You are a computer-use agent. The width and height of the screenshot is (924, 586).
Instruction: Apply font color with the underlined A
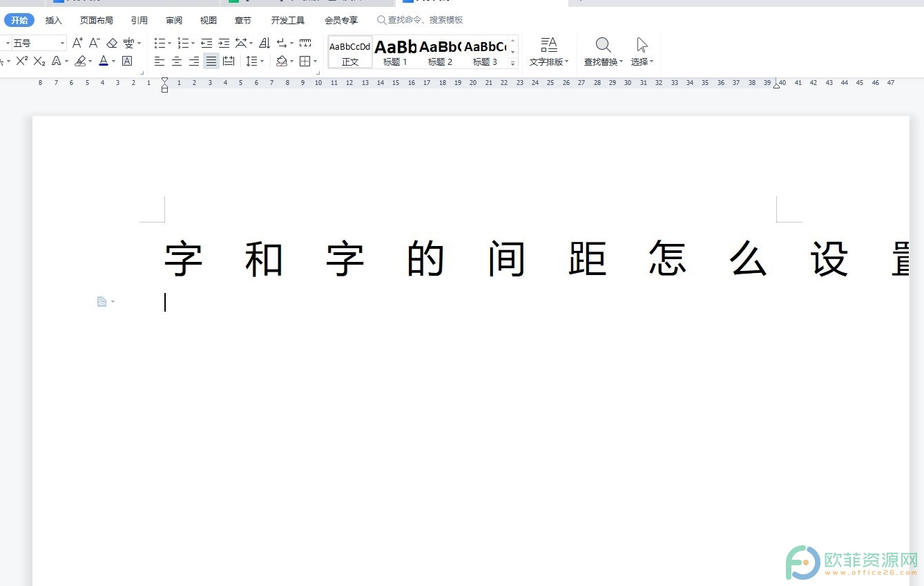[x=104, y=61]
